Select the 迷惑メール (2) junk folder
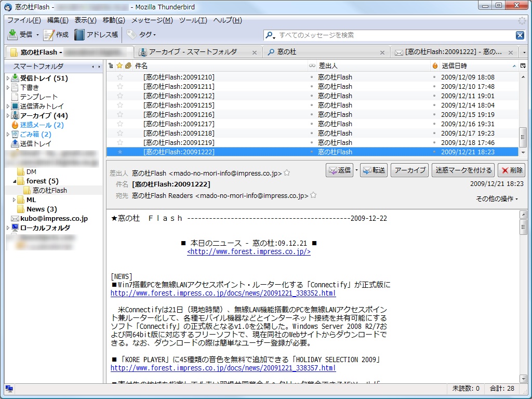 coord(37,125)
